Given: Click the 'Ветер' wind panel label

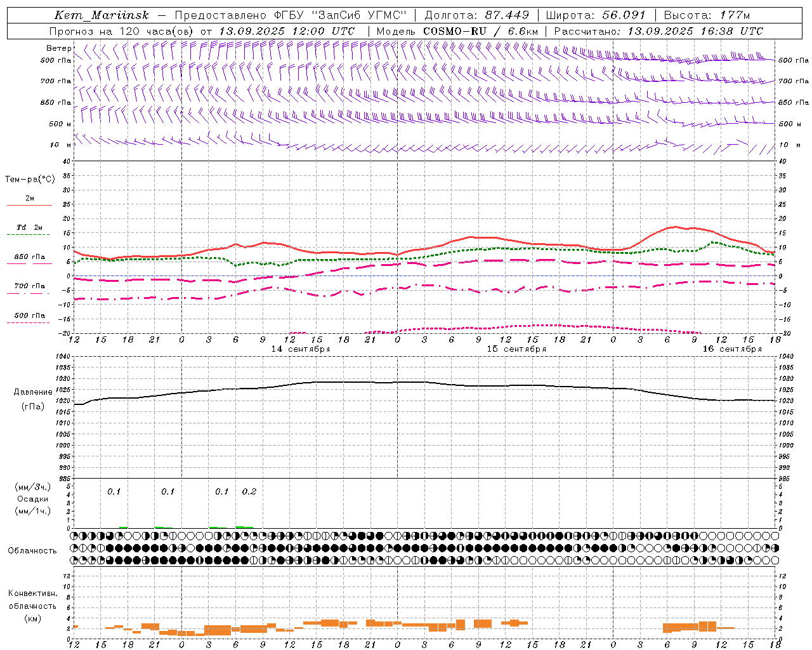Looking at the screenshot, I should (x=58, y=48).
